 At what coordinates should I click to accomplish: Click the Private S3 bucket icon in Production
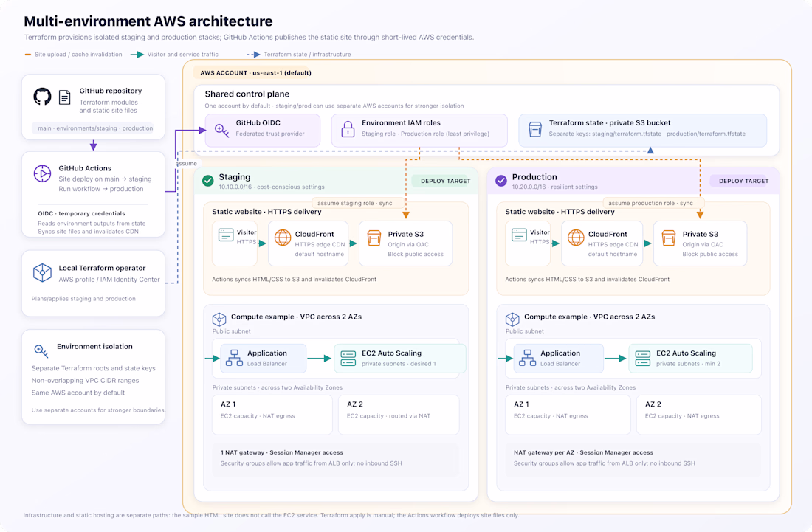click(x=669, y=238)
